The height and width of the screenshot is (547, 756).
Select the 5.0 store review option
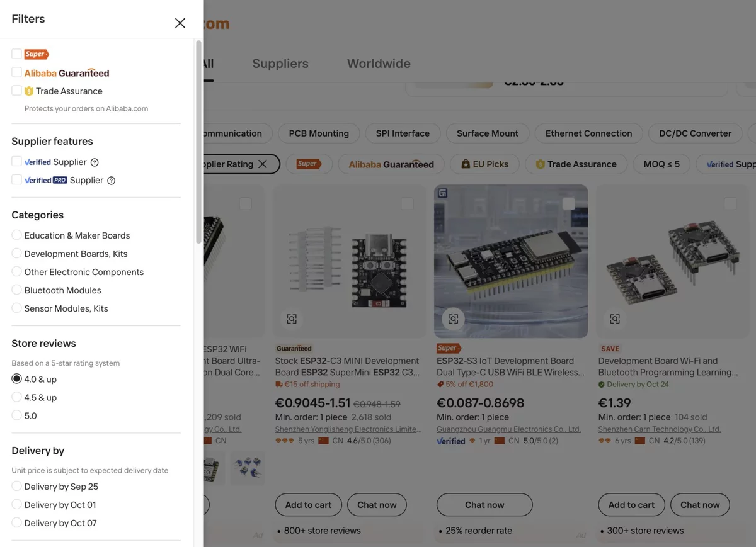click(x=16, y=415)
